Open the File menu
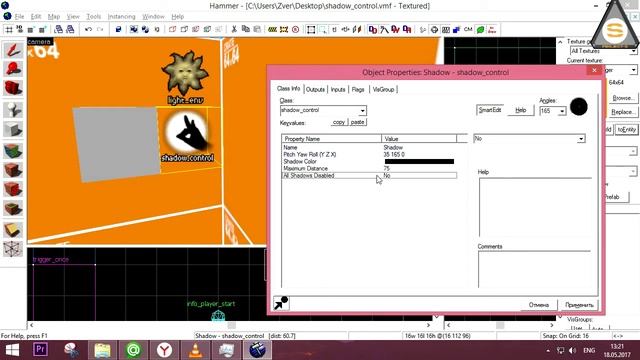The height and width of the screenshot is (360, 640). pyautogui.click(x=19, y=17)
